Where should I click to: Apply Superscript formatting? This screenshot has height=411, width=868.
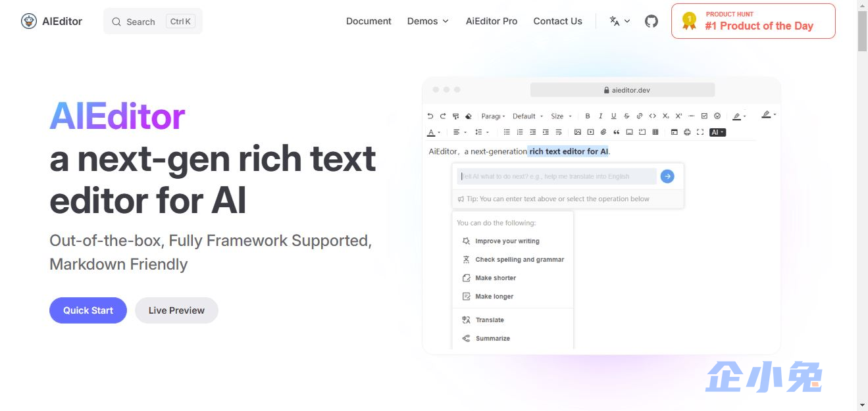click(678, 116)
